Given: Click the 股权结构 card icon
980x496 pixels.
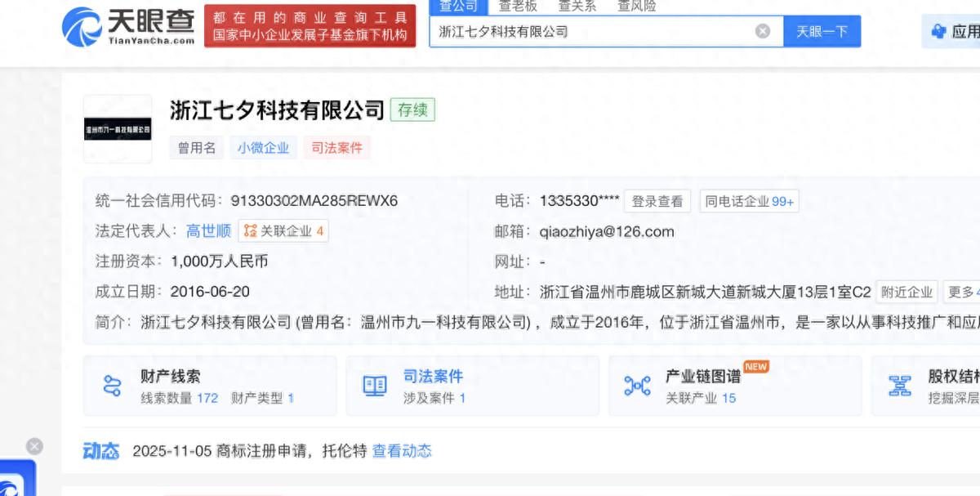Looking at the screenshot, I should [900, 386].
